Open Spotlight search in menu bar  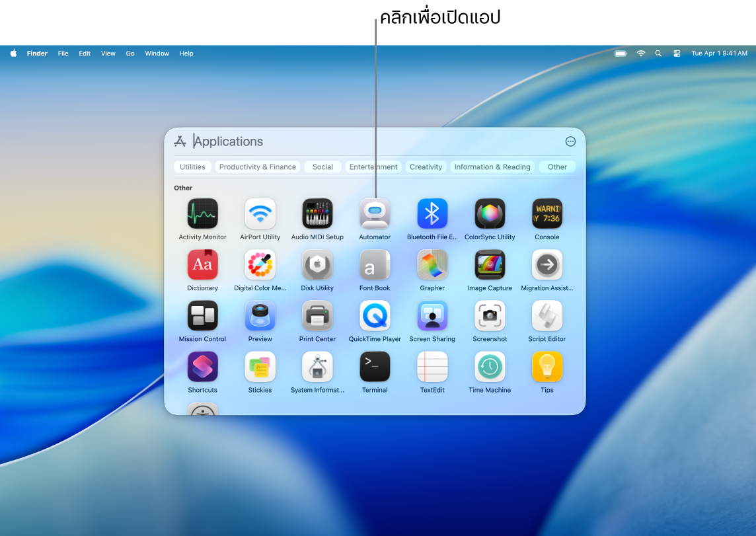[x=658, y=54]
